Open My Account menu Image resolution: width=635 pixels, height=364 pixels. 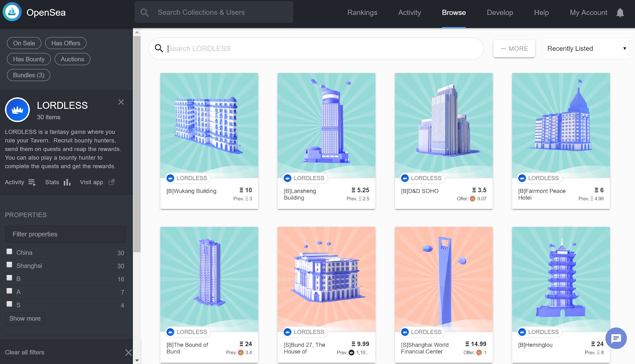coord(589,13)
